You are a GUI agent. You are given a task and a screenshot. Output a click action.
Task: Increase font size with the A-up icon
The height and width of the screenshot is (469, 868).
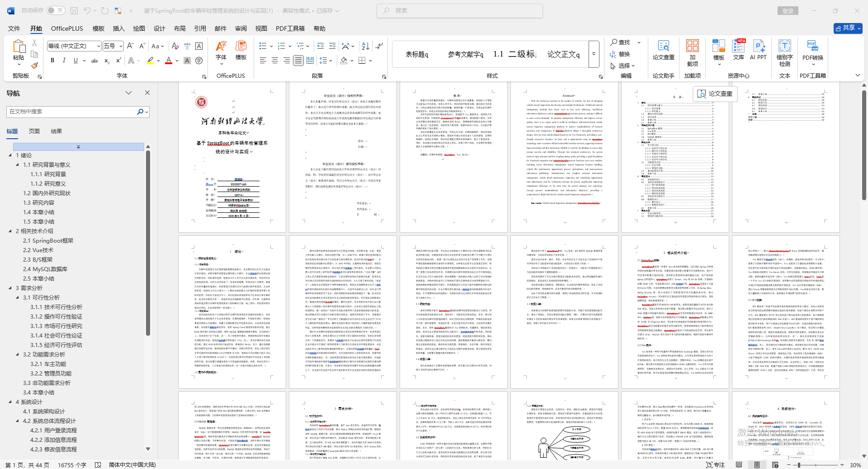pyautogui.click(x=130, y=46)
